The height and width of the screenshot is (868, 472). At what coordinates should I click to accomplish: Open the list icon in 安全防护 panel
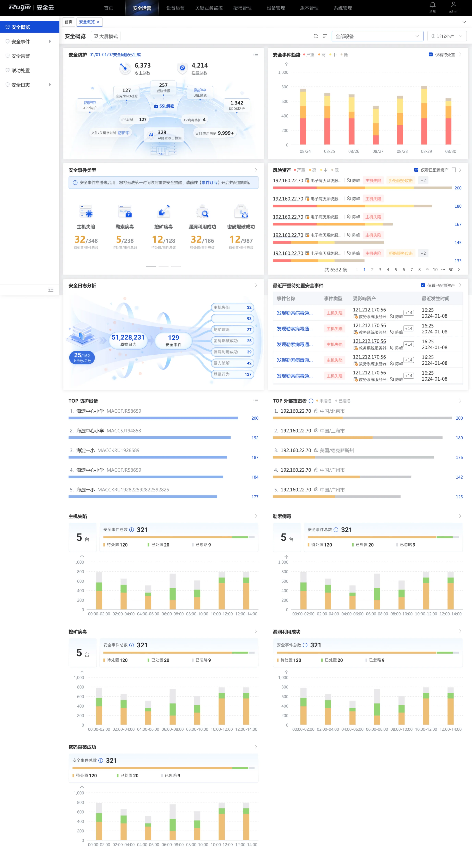point(256,55)
